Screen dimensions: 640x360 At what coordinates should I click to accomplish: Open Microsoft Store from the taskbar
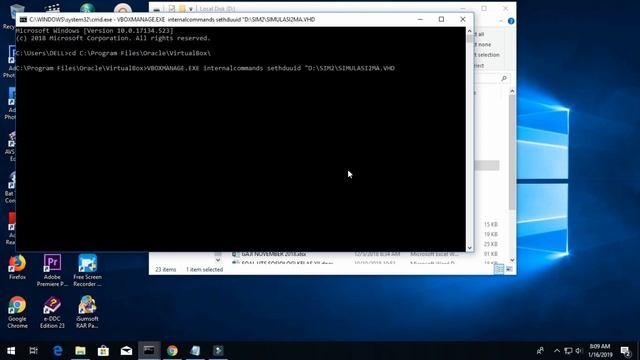point(103,351)
